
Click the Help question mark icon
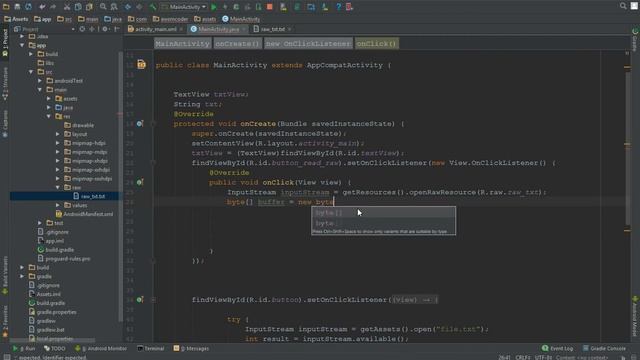click(x=338, y=7)
